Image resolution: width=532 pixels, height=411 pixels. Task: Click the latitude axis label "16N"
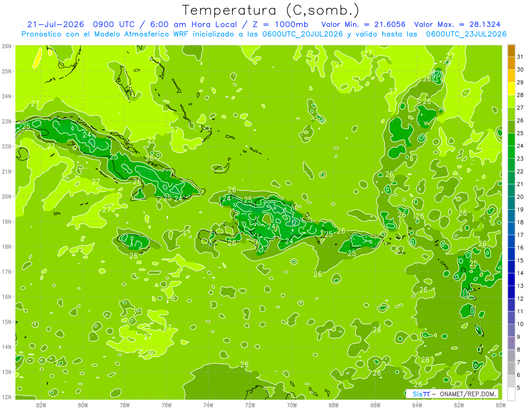pos(7,296)
